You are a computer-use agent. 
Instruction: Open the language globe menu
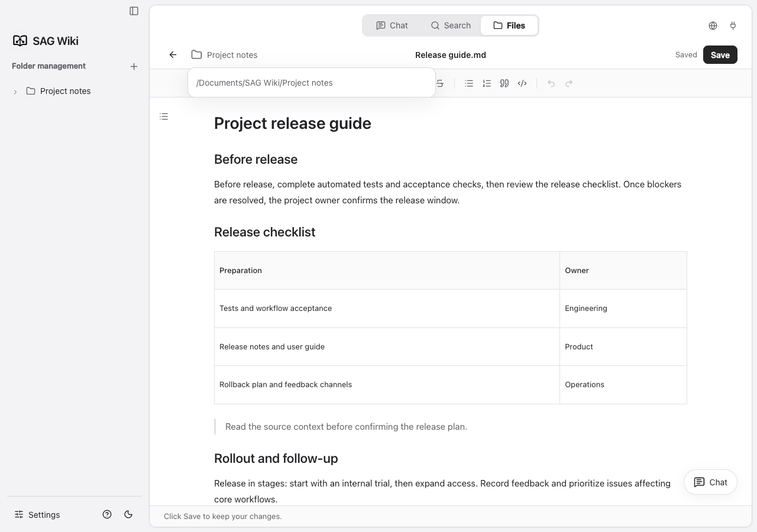point(713,25)
